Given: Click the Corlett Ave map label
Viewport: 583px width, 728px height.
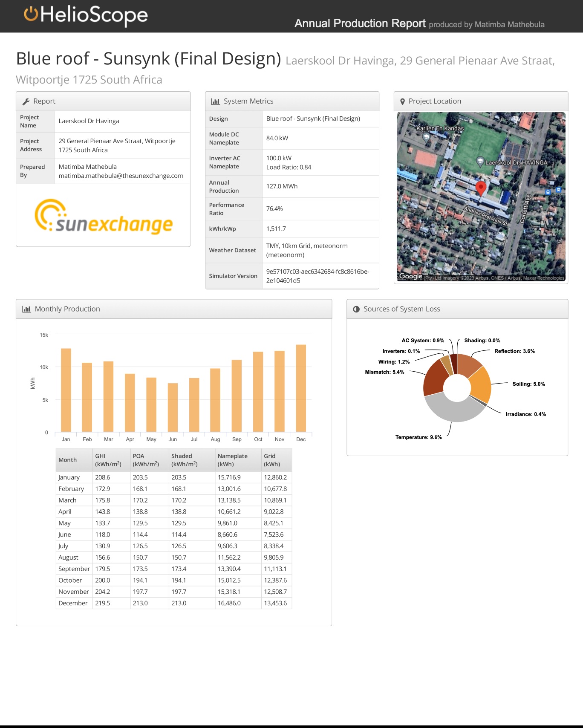Looking at the screenshot, I should coord(525,209).
